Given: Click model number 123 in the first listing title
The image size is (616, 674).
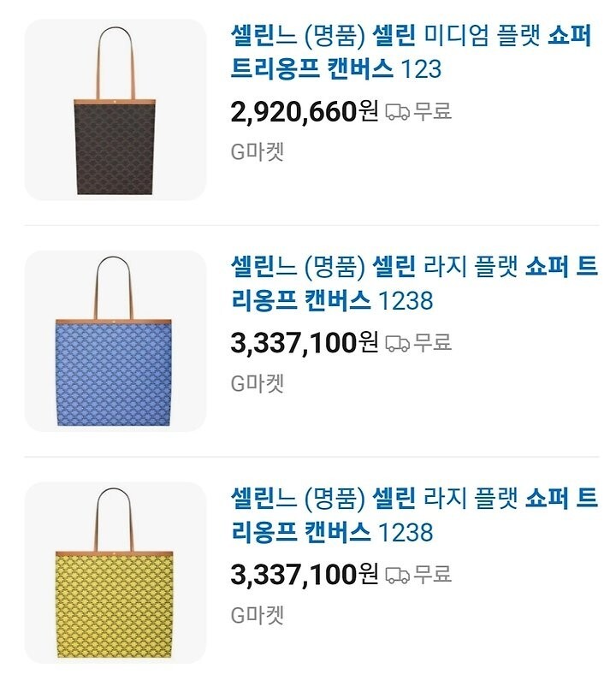Looking at the screenshot, I should (421, 68).
